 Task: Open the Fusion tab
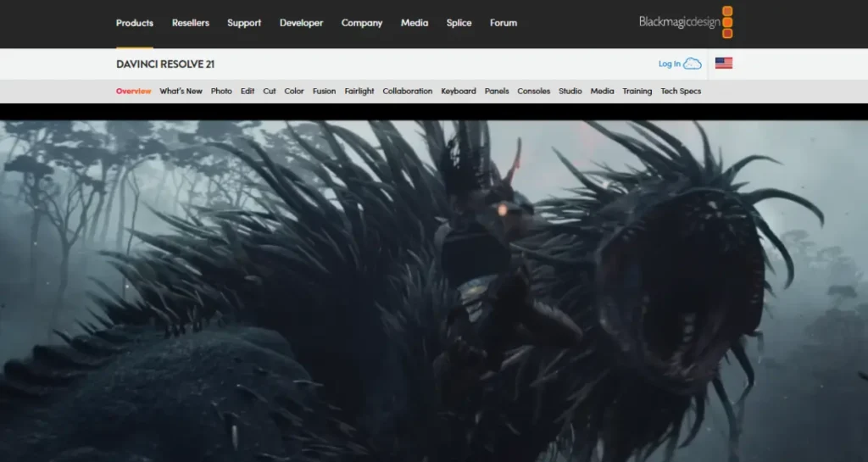click(324, 92)
